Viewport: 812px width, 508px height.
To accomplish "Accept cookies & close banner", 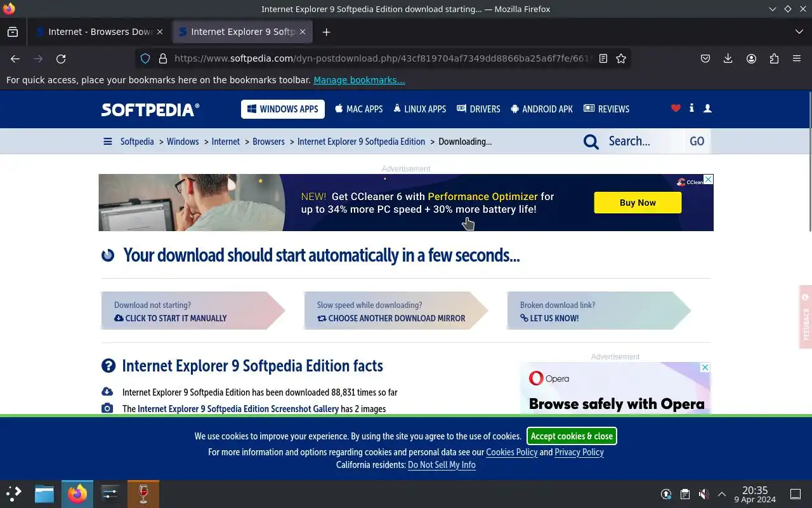I will coord(572,436).
